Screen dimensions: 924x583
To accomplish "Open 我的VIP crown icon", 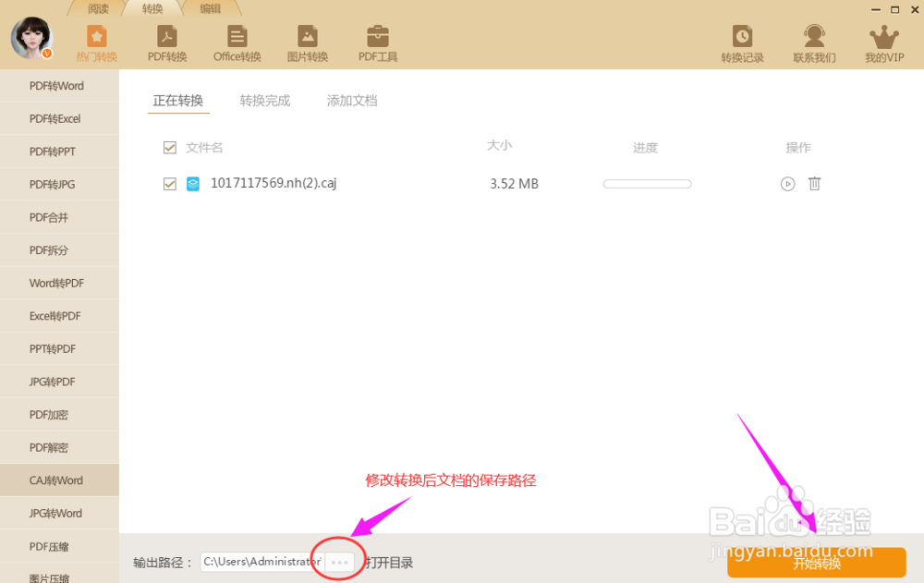I will (x=884, y=44).
